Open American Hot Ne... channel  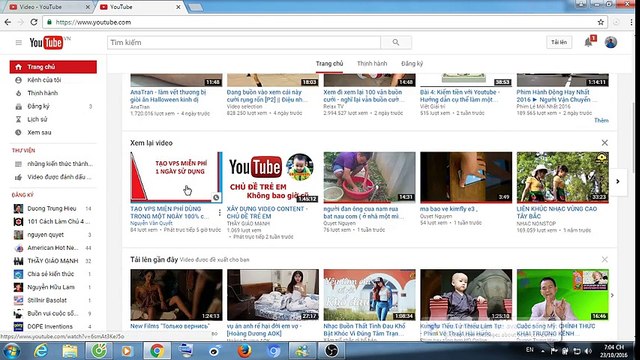53,248
